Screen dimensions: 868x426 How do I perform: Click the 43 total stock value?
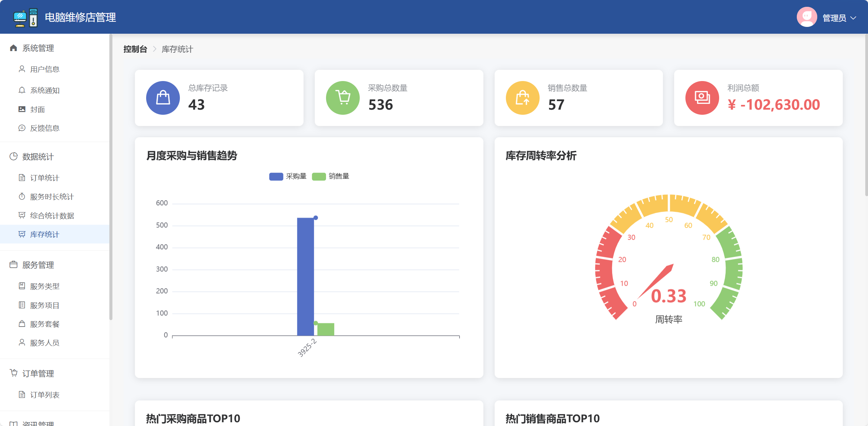pyautogui.click(x=197, y=105)
